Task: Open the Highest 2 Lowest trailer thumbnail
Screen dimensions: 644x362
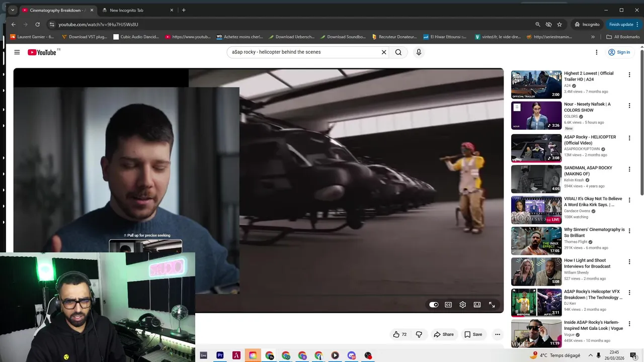Action: click(536, 84)
